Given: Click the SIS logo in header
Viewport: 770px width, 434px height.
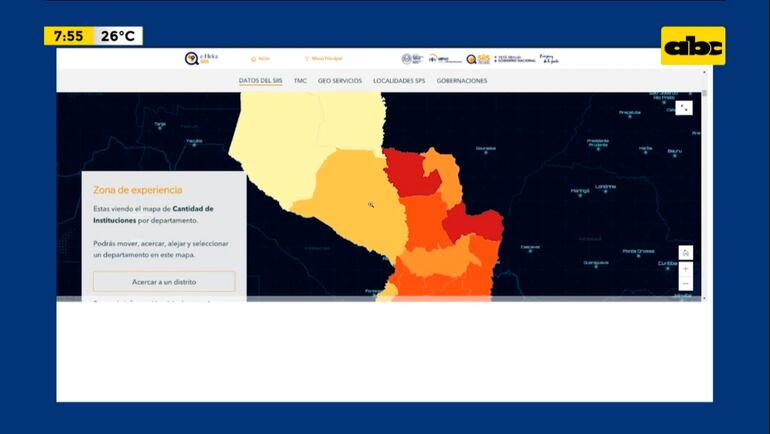Looking at the screenshot, I should (478, 59).
